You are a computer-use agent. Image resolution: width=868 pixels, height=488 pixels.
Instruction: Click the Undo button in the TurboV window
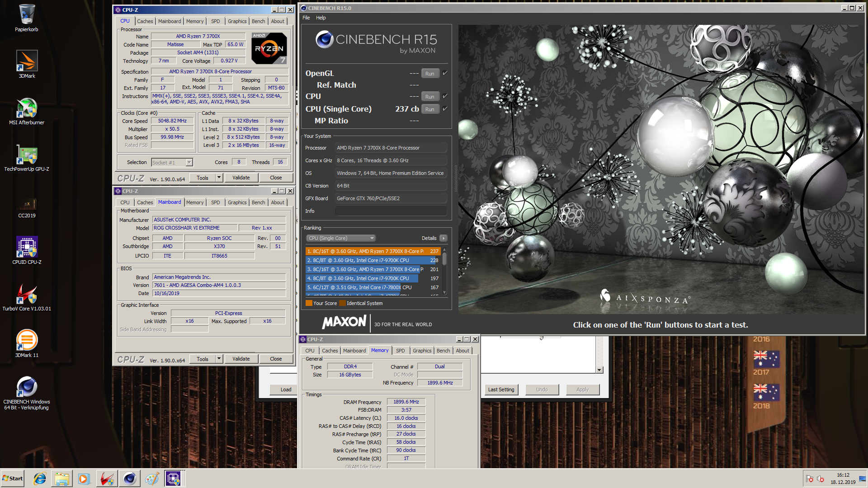[x=542, y=389]
